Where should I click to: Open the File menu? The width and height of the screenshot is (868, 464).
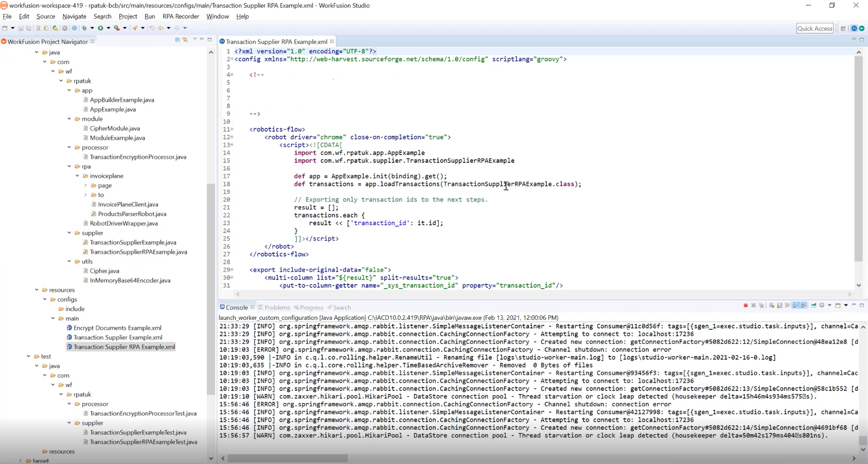[7, 17]
